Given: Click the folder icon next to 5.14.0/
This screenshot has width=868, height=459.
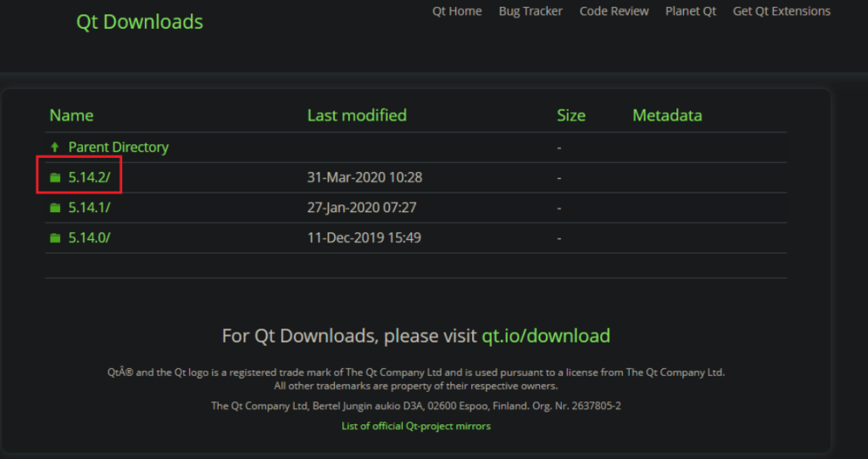Looking at the screenshot, I should [55, 238].
